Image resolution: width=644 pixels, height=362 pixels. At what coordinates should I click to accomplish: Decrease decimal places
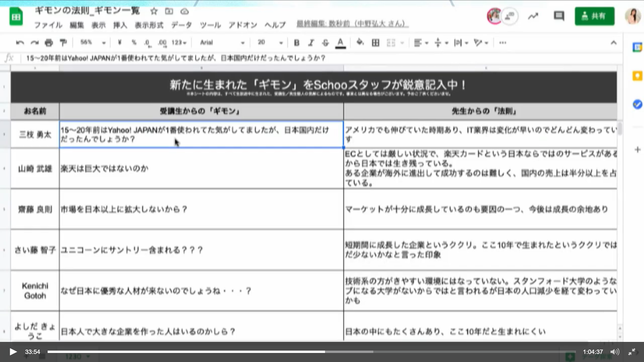147,43
